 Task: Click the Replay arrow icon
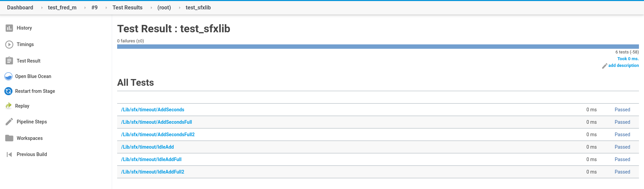pos(8,106)
